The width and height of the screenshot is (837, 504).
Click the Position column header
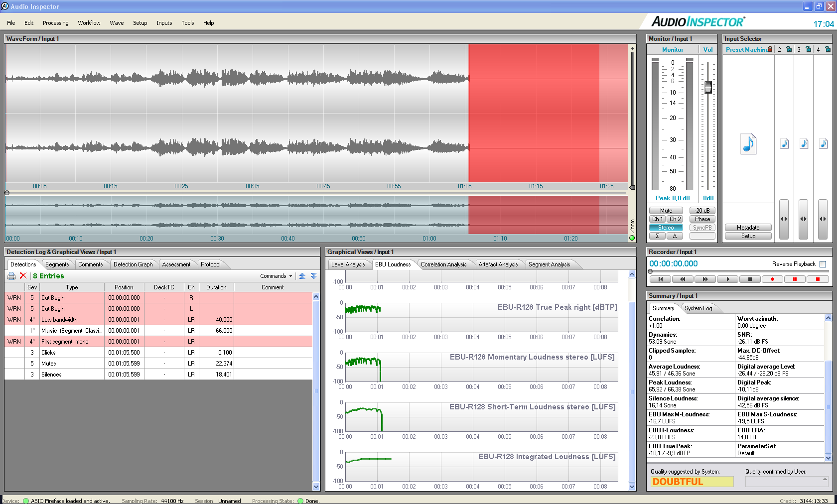(x=124, y=287)
